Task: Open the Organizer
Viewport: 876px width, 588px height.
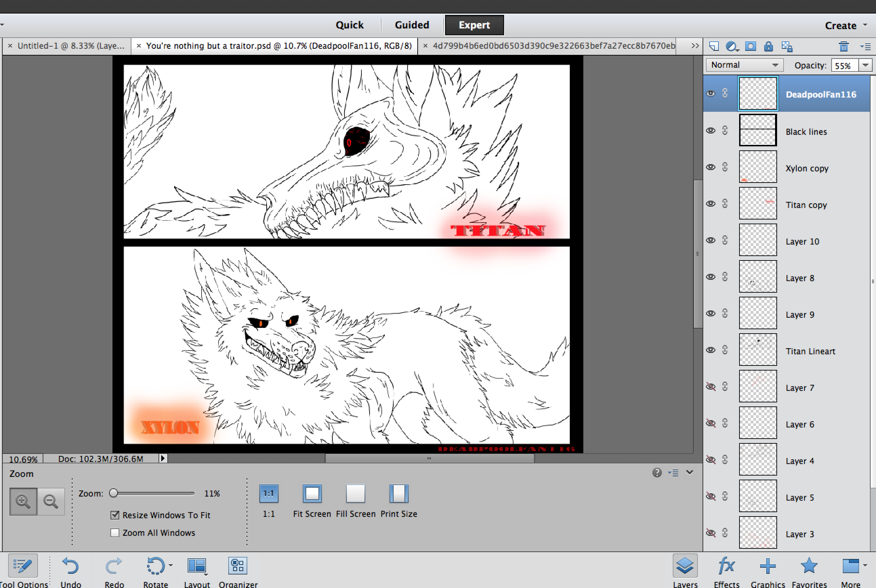Action: [238, 566]
